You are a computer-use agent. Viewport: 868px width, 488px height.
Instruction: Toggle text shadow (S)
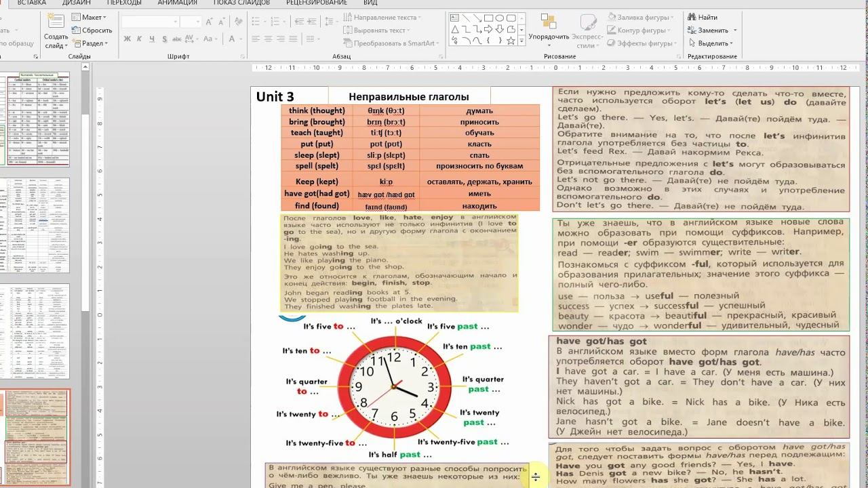point(165,39)
